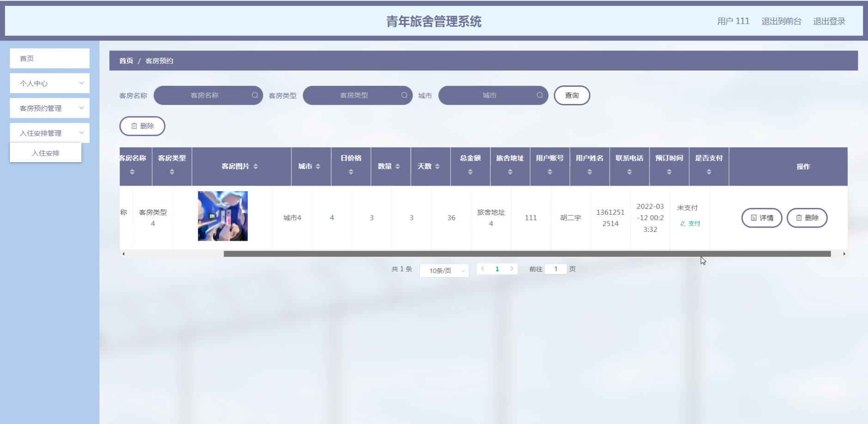The image size is (868, 424).
Task: Click the booking time 2022-03-12 cell
Action: (x=650, y=218)
